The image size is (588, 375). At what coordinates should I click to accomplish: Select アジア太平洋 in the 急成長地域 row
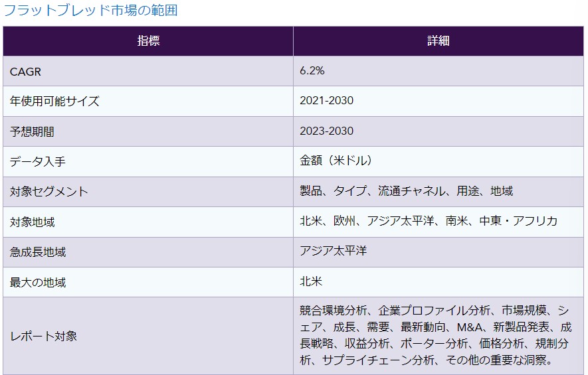[333, 251]
